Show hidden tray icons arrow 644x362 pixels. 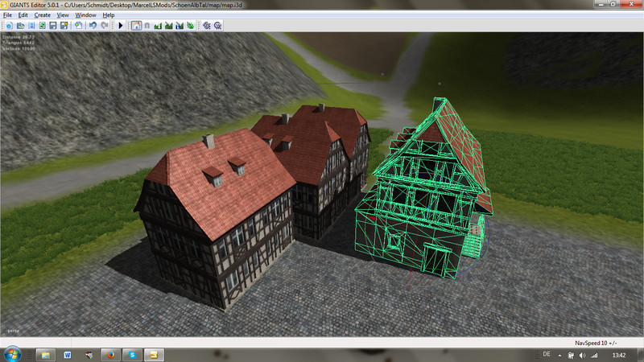(559, 356)
